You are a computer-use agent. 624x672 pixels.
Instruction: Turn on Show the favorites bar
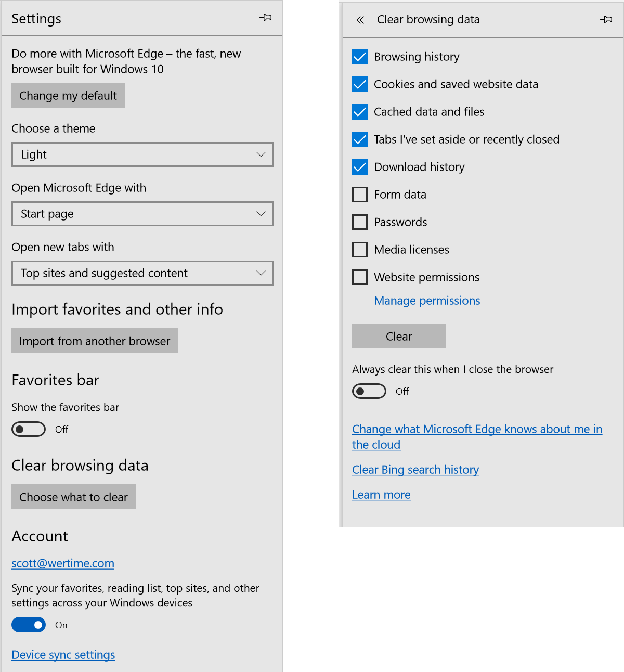[x=29, y=429]
